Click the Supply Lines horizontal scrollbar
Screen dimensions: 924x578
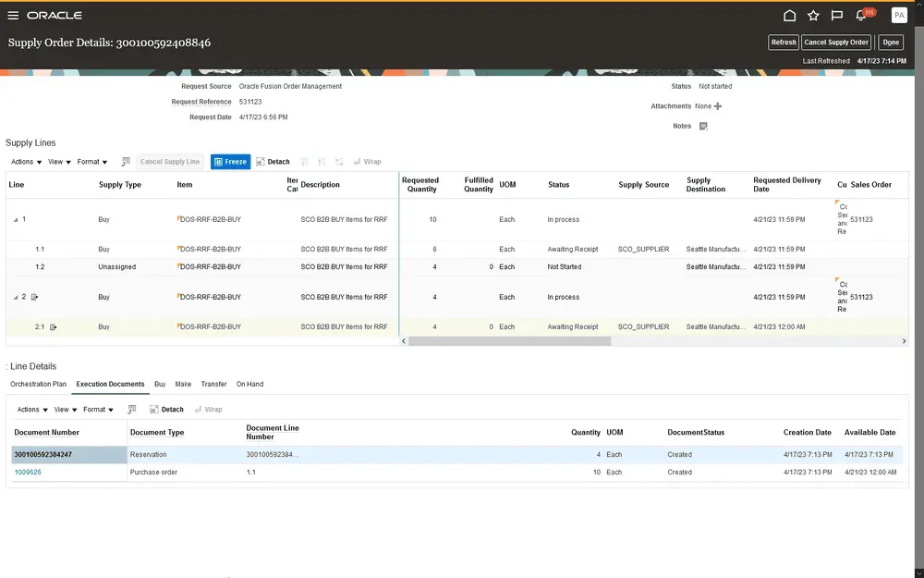[509, 340]
